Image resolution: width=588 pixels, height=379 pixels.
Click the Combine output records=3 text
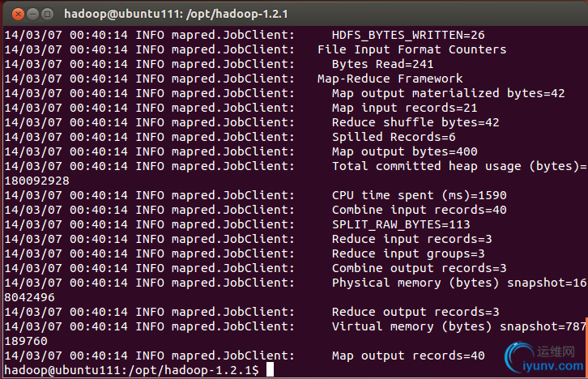click(x=419, y=268)
